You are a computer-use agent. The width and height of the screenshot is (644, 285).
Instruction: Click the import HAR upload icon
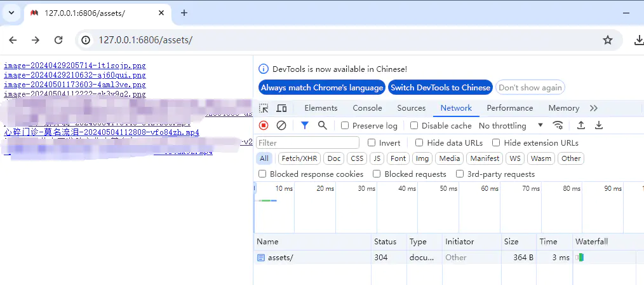(580, 125)
